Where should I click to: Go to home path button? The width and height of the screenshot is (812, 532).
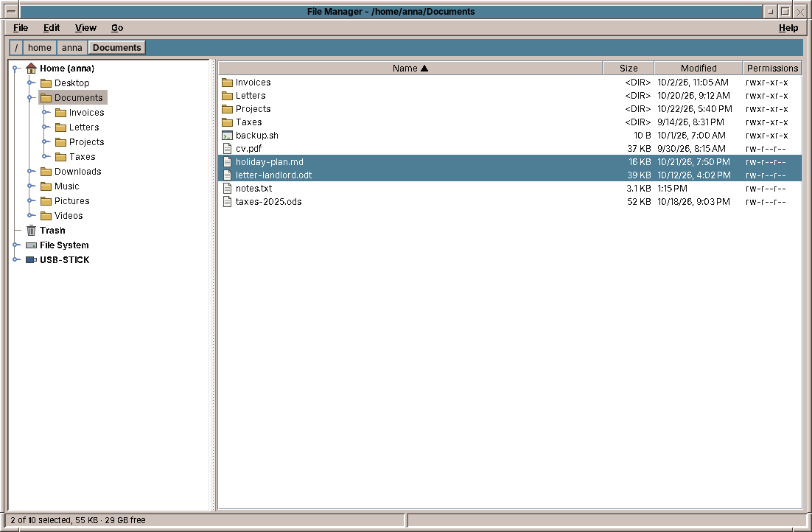[x=39, y=48]
